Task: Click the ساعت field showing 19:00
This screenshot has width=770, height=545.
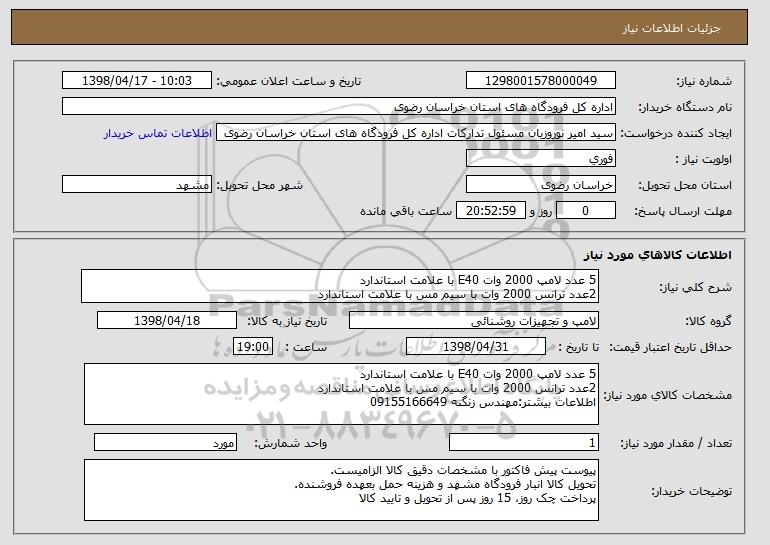Action: pos(253,347)
